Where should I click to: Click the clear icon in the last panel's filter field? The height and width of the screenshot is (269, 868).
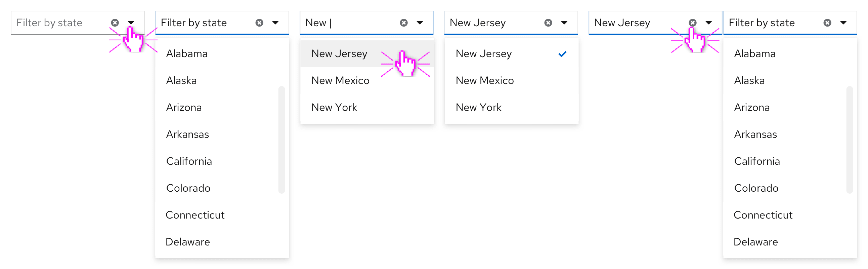(827, 23)
